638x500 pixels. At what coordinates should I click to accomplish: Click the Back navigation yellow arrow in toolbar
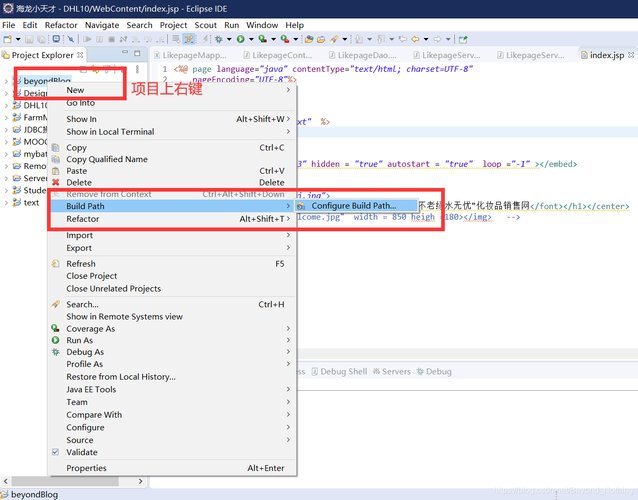click(415, 39)
